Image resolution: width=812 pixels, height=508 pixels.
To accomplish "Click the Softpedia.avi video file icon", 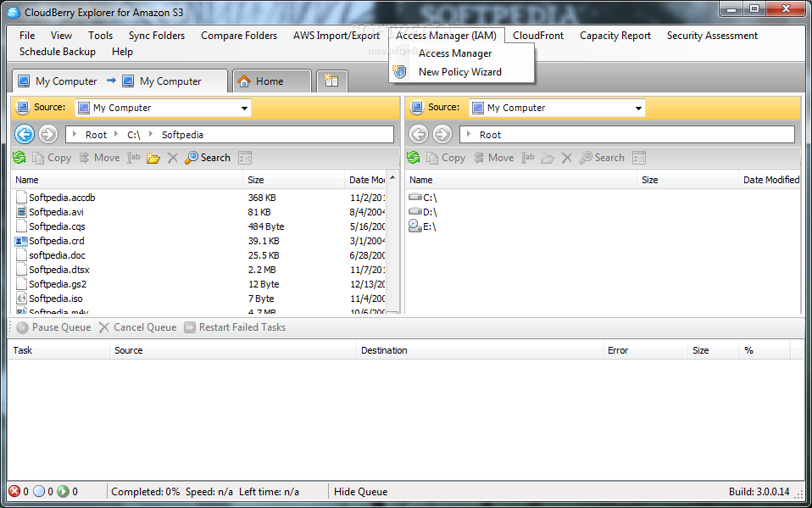I will pyautogui.click(x=21, y=212).
